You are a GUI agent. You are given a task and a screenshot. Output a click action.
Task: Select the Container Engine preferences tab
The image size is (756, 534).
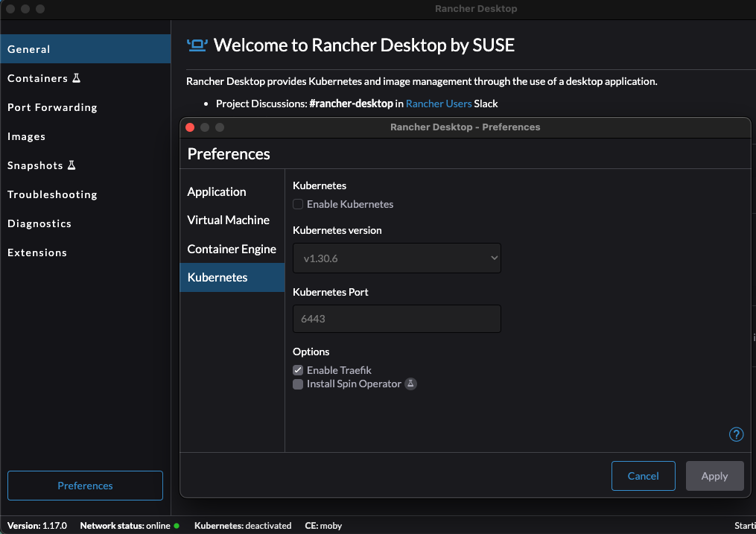[232, 249]
